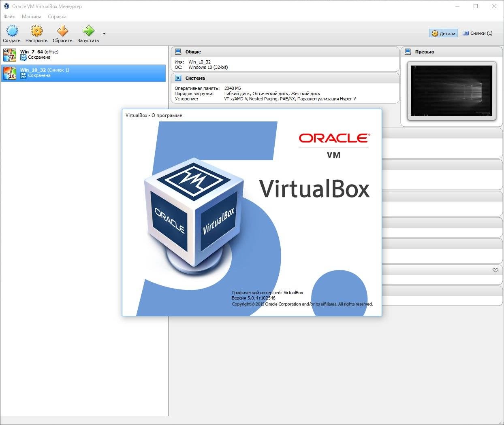The width and height of the screenshot is (504, 425).
Task: Click the Система section header
Action: click(x=285, y=78)
